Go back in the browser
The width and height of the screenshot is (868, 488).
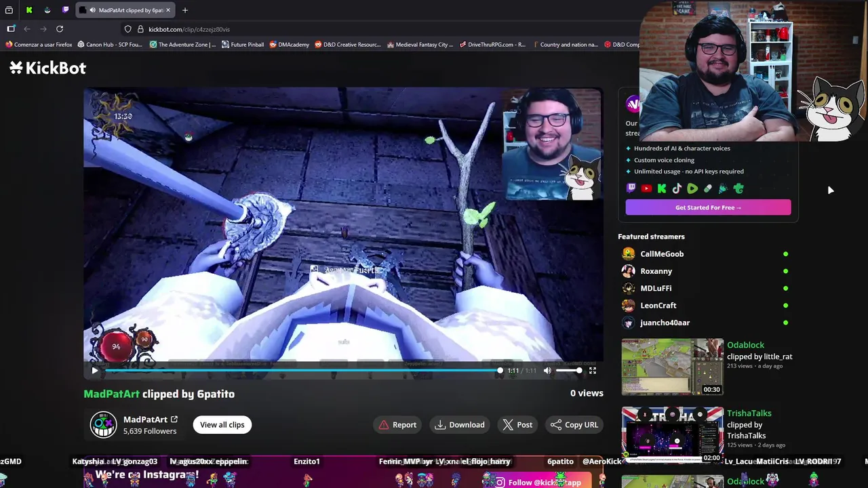coord(27,29)
